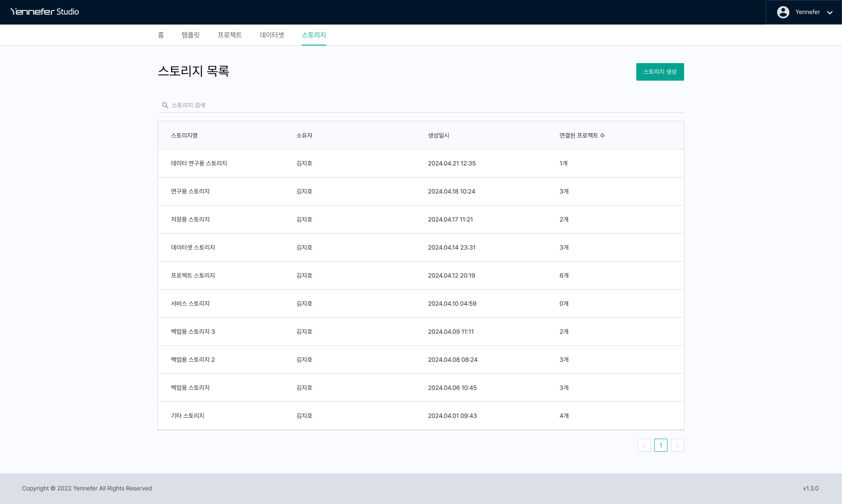This screenshot has height=504, width=842.
Task: Select page 1 in pagination
Action: point(660,445)
